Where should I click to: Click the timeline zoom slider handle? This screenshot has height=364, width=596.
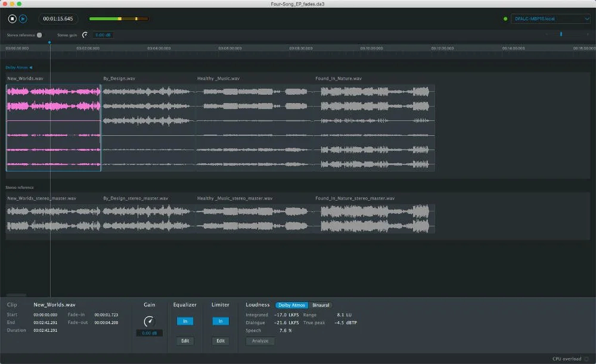(561, 34)
